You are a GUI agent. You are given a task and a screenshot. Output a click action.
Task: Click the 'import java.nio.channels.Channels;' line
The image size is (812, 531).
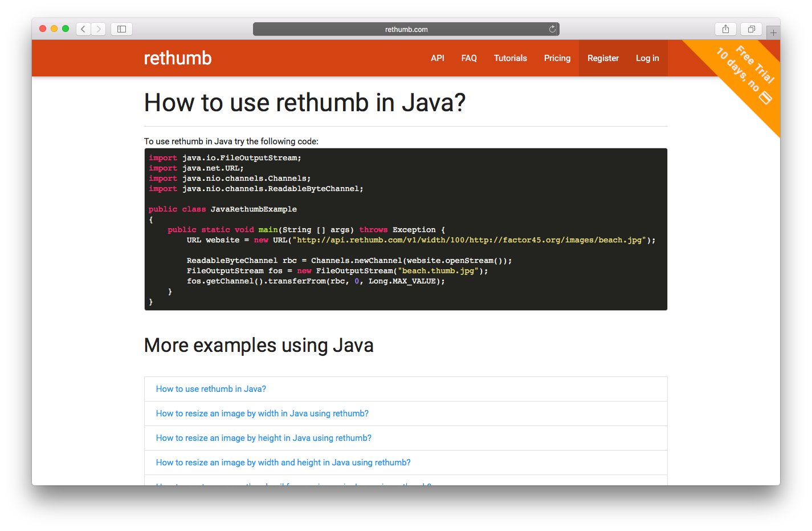point(230,179)
